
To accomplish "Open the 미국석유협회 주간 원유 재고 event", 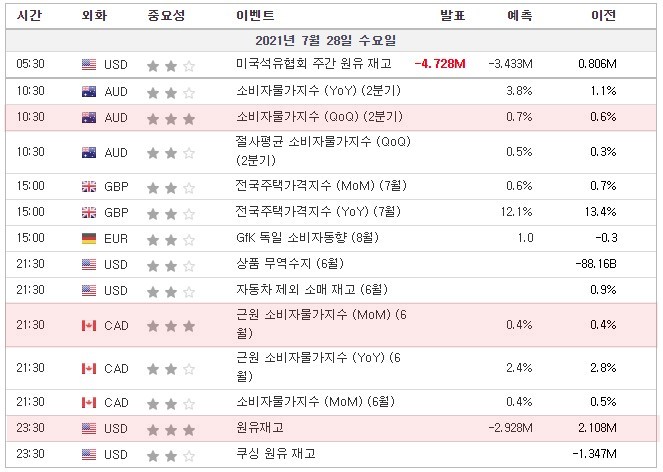I will 314,65.
